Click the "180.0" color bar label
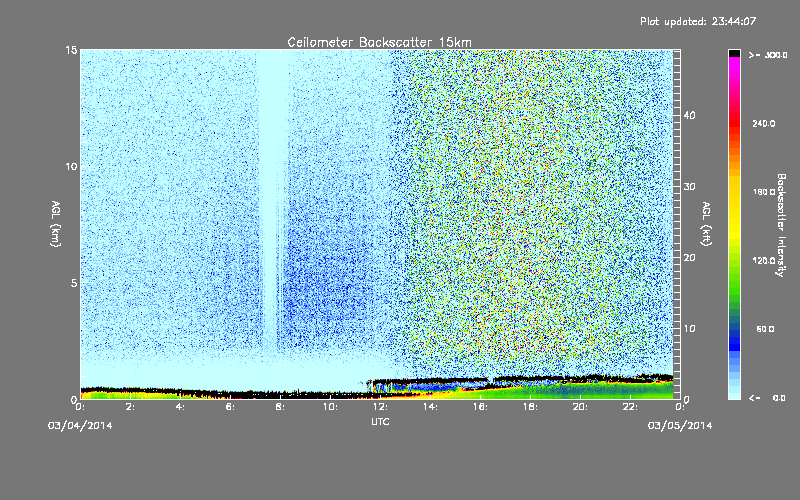800x500 pixels. coord(764,192)
